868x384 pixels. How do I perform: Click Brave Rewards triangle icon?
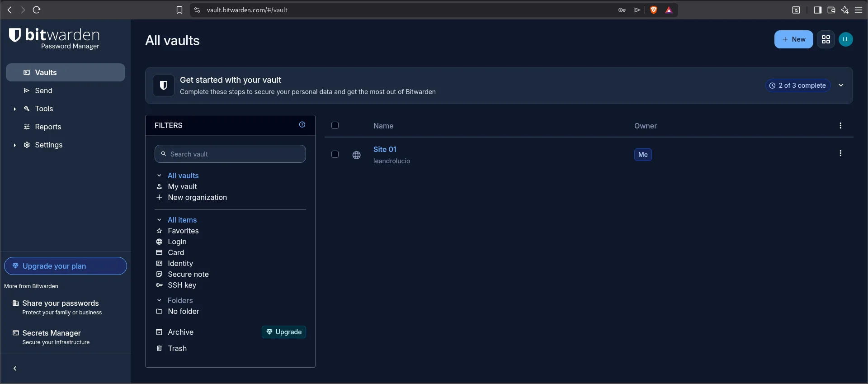669,10
